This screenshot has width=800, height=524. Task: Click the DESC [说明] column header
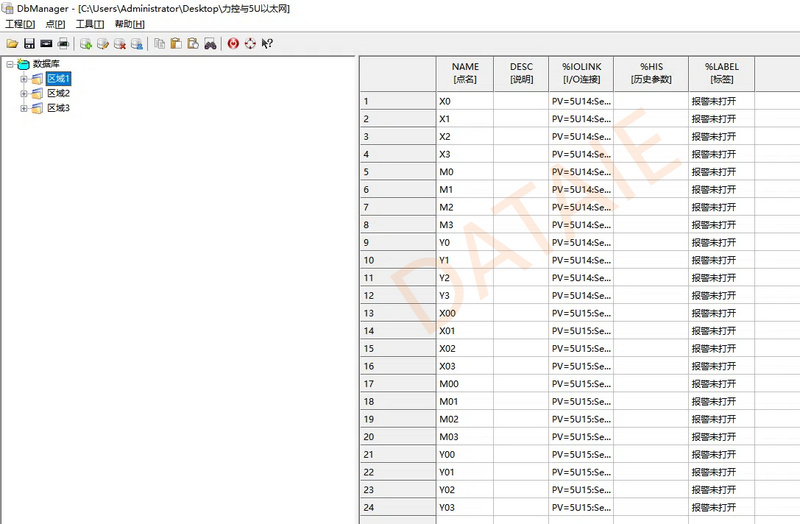(x=521, y=73)
